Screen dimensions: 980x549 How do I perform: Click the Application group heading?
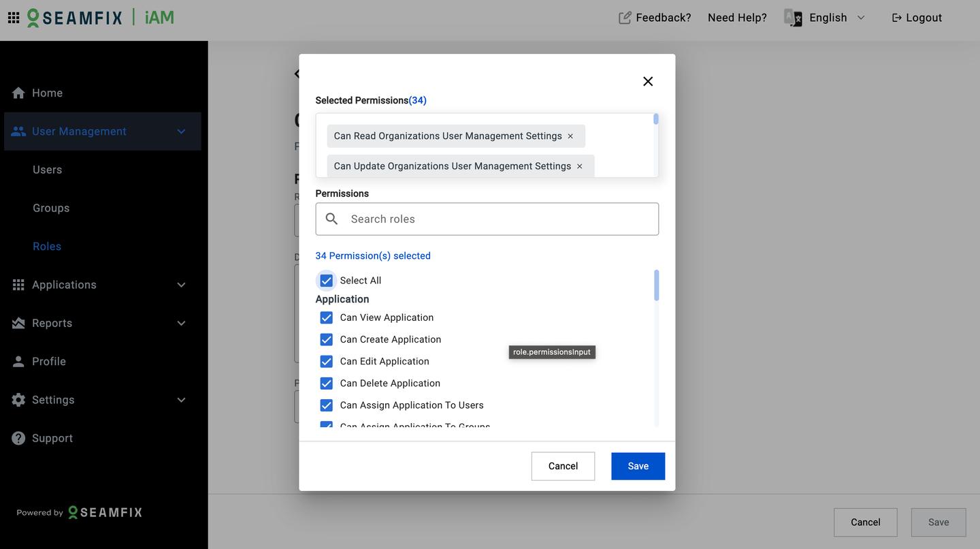tap(342, 299)
